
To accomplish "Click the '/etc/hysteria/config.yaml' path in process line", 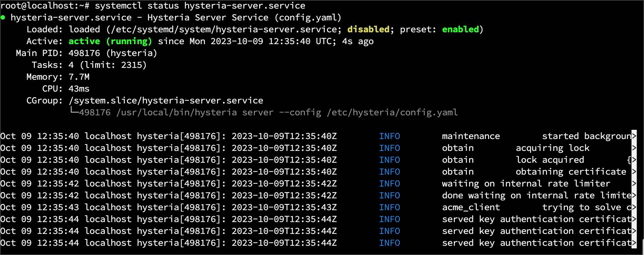I will tap(392, 112).
